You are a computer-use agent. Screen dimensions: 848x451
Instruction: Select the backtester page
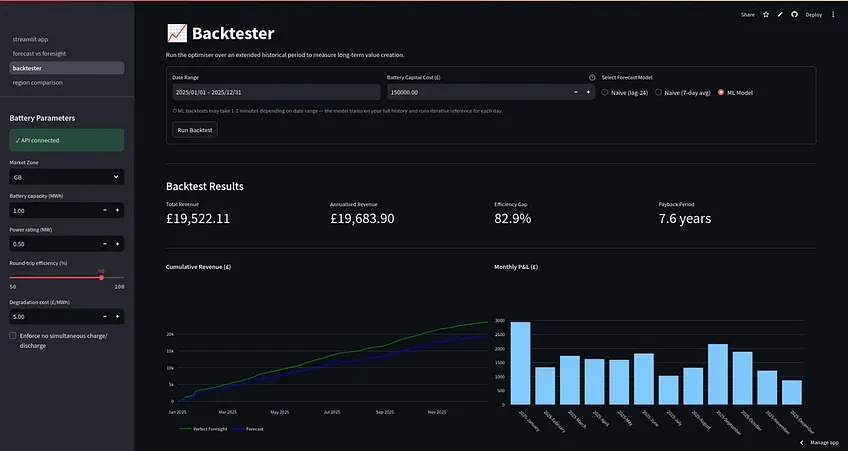[x=67, y=68]
